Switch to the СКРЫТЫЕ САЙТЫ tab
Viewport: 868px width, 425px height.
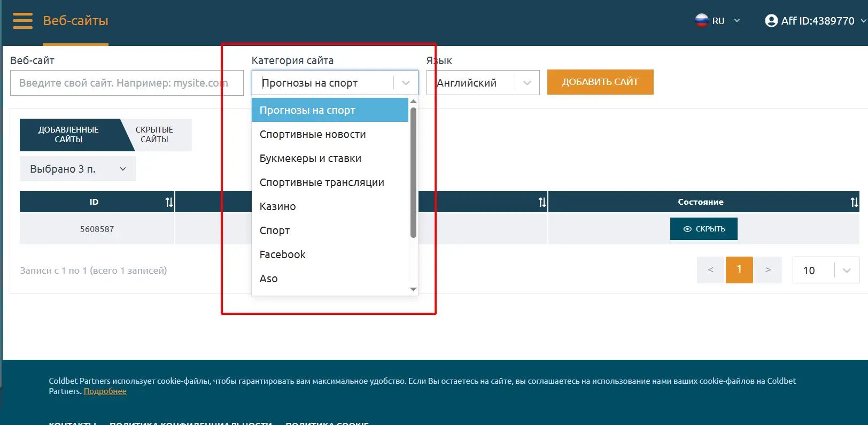click(x=154, y=135)
